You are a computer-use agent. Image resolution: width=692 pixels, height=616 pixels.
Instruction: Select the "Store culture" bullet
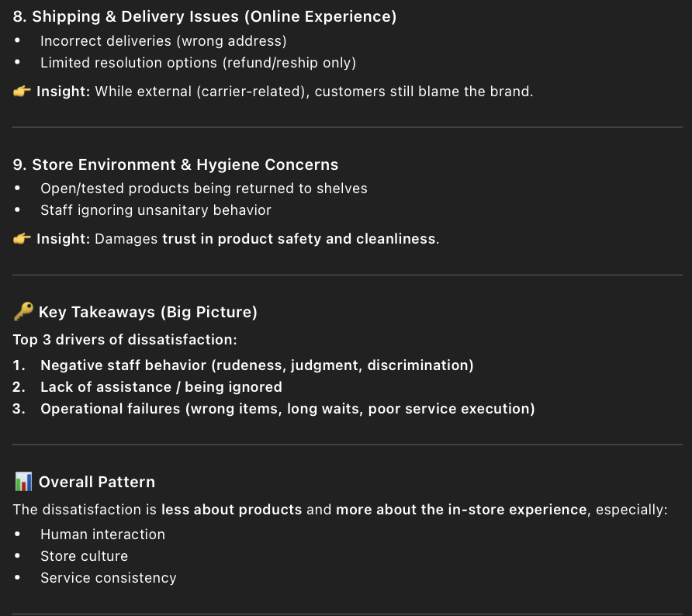[84, 556]
